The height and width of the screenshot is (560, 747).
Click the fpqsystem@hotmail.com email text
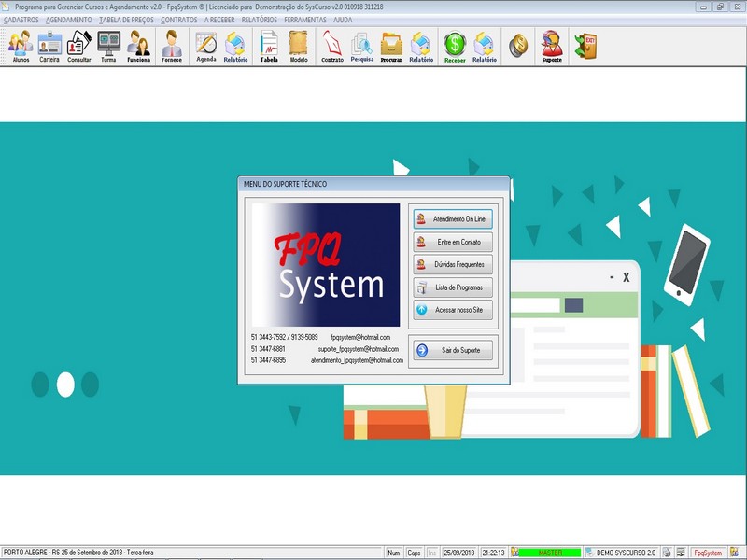point(360,337)
